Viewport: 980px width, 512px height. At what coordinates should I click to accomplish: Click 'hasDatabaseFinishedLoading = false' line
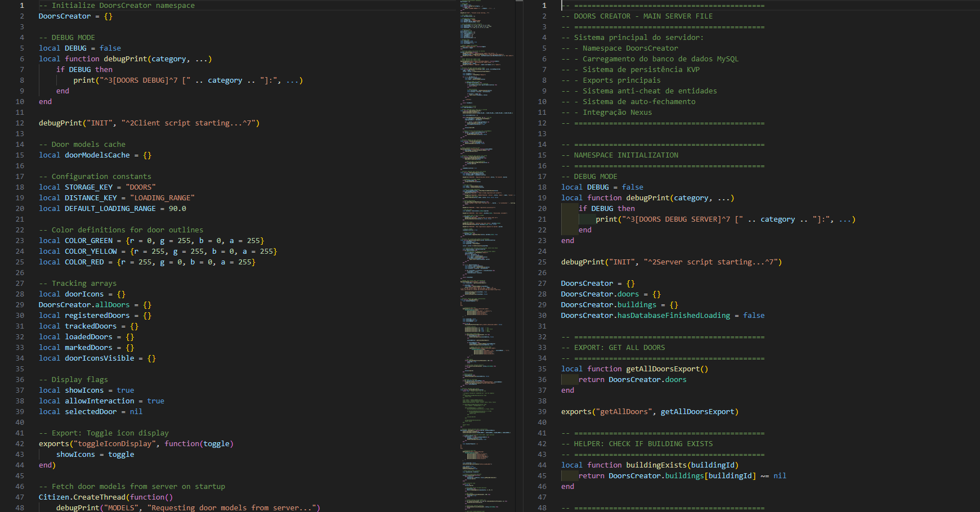(x=663, y=315)
